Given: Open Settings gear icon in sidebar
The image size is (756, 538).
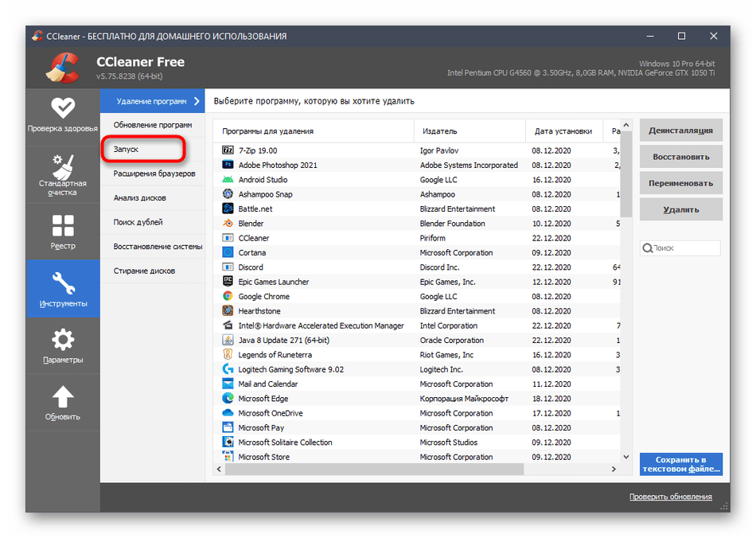Looking at the screenshot, I should point(63,341).
